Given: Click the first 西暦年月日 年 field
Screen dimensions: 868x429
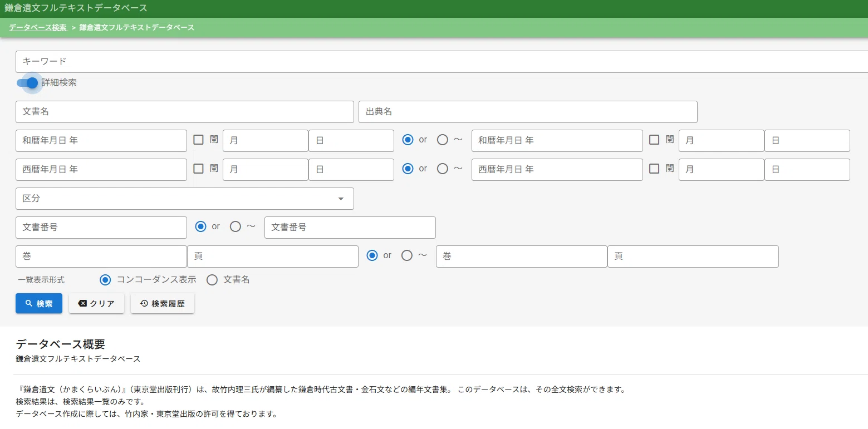Looking at the screenshot, I should 101,170.
